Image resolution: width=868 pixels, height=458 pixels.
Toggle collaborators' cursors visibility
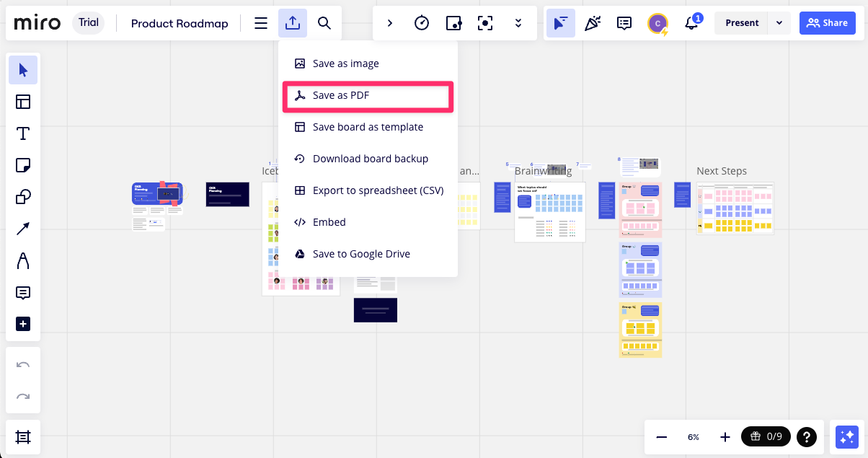click(x=560, y=23)
